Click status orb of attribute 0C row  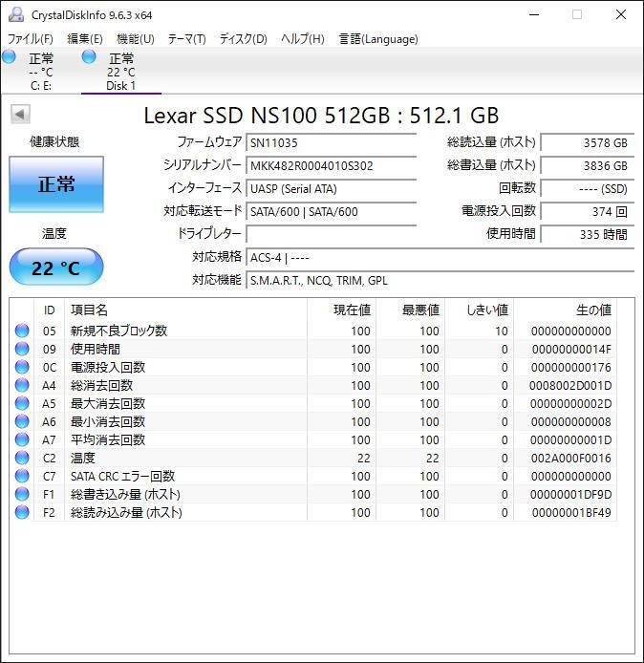coord(22,367)
